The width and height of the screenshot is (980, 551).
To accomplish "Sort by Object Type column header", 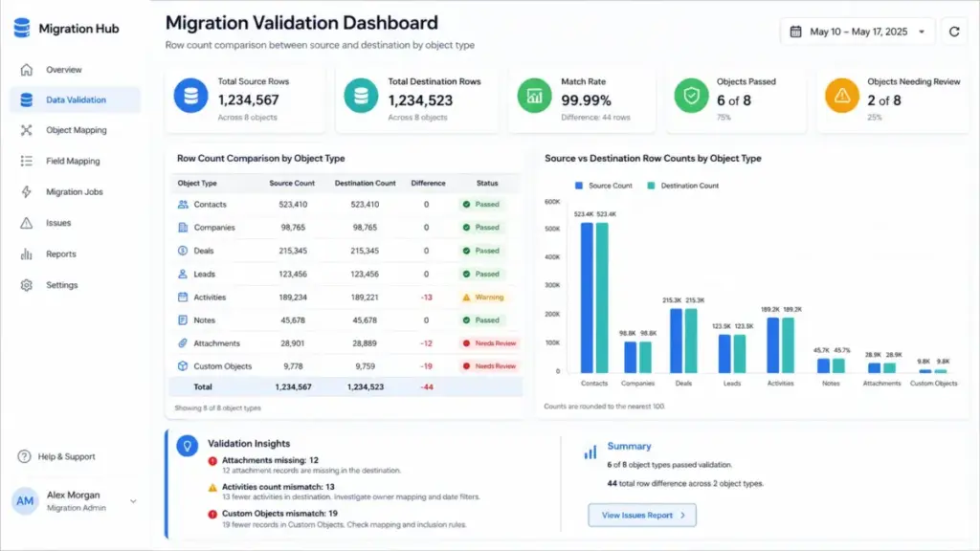I will 197,183.
